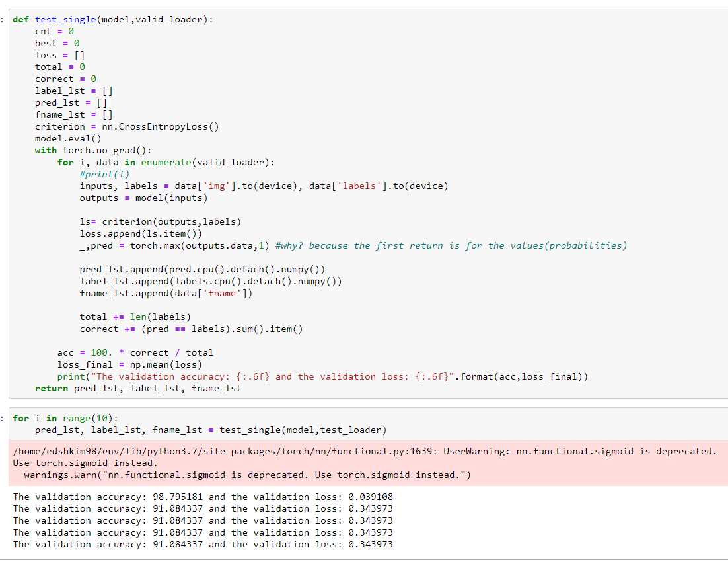Click the "total = 0" line
The image size is (728, 562).
[x=60, y=67]
